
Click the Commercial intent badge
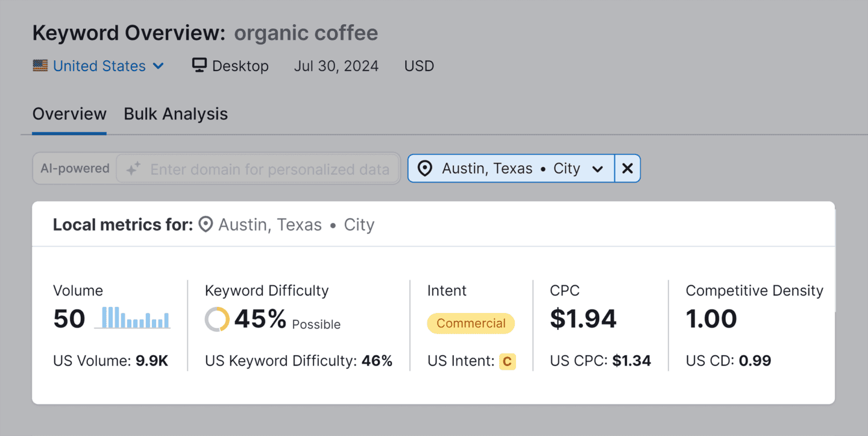[x=470, y=323]
